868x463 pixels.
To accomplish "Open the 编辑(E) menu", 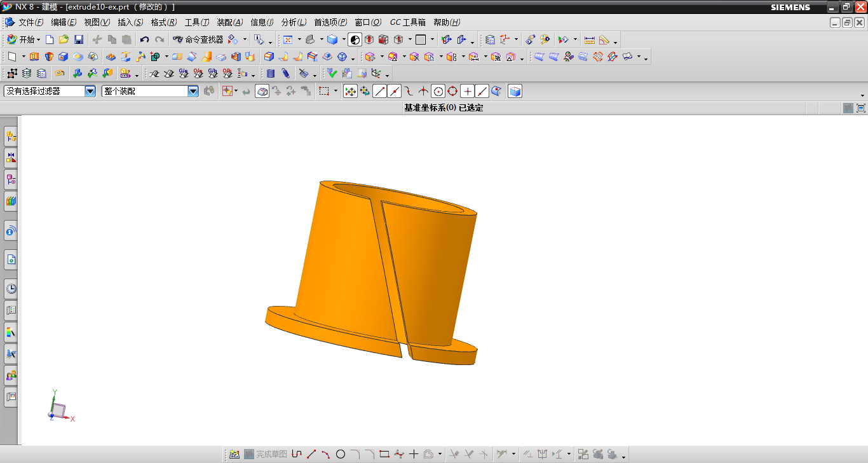I will point(64,22).
